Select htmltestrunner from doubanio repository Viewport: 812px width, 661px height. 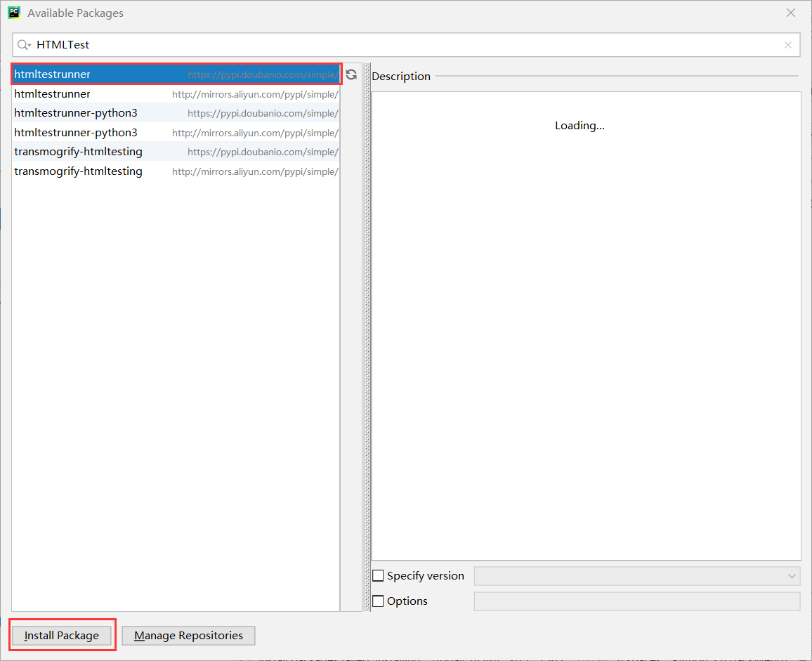point(176,74)
